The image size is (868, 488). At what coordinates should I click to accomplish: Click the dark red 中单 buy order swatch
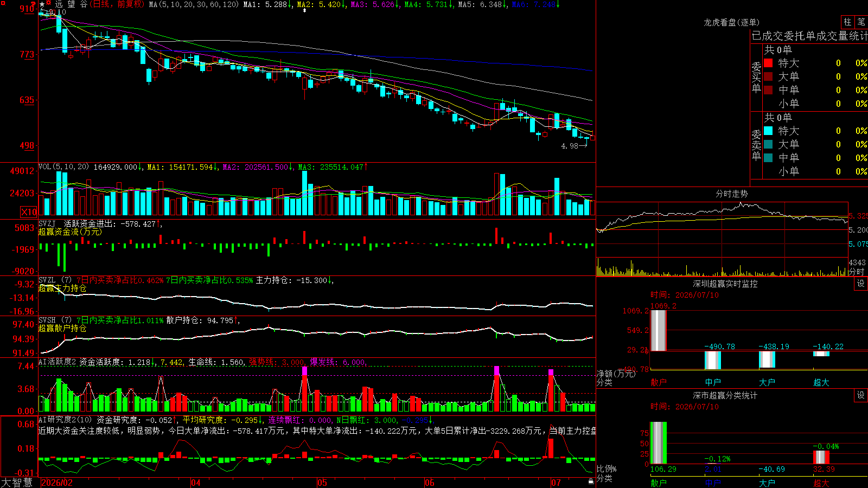pyautogui.click(x=768, y=90)
